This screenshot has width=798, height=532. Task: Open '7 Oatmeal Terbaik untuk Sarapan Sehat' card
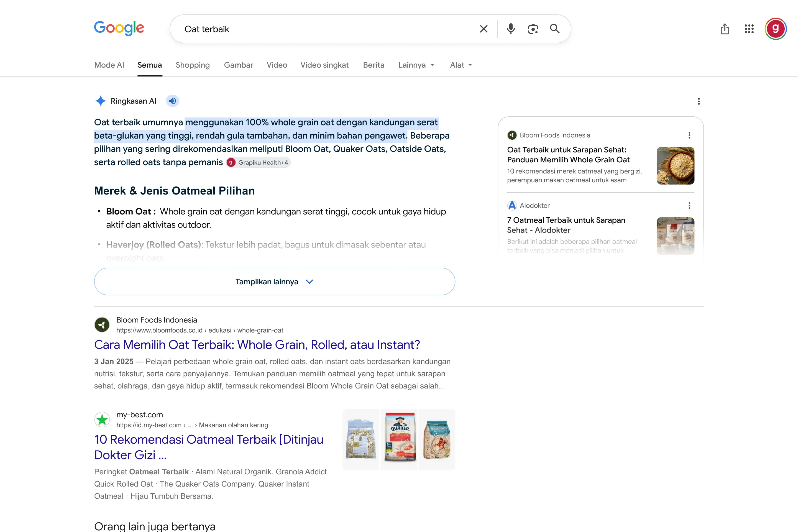[566, 225]
